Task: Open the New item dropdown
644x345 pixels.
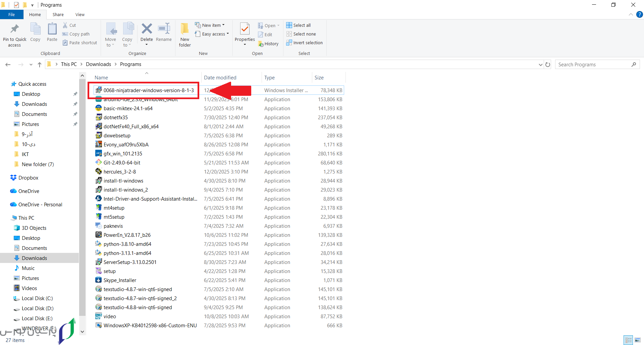Action: (x=210, y=25)
